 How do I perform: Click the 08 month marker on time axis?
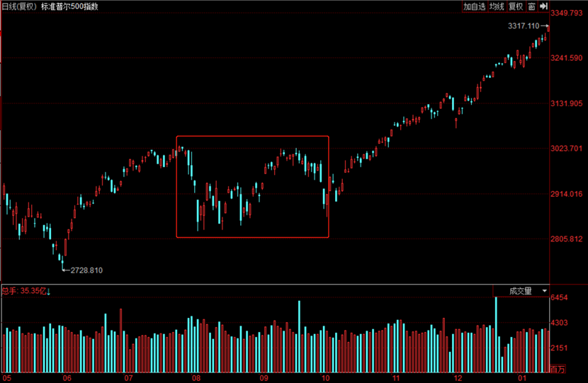point(196,378)
